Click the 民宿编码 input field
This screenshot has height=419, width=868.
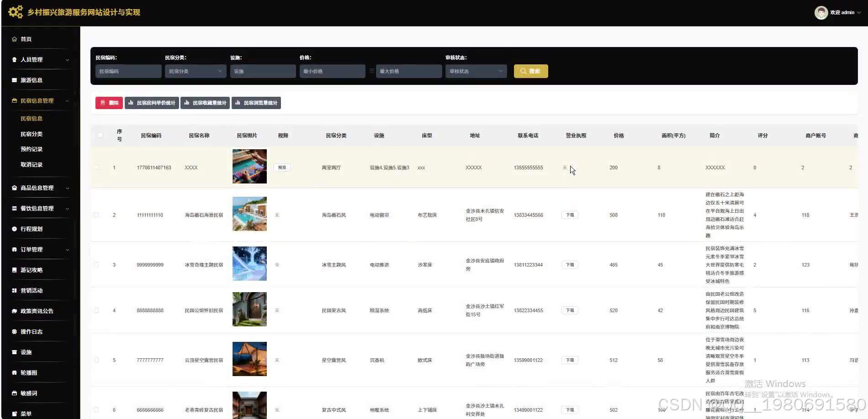click(128, 71)
